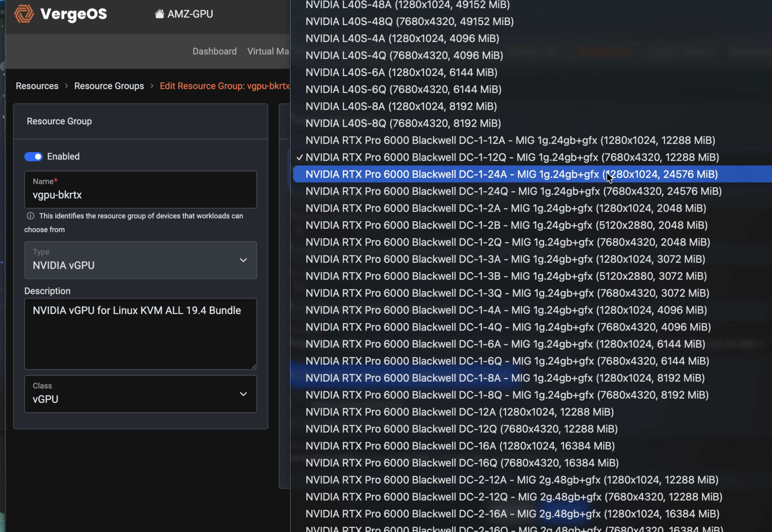772x532 pixels.
Task: Pick RTX Pro 6000 DC-1-2B option
Action: (x=506, y=225)
